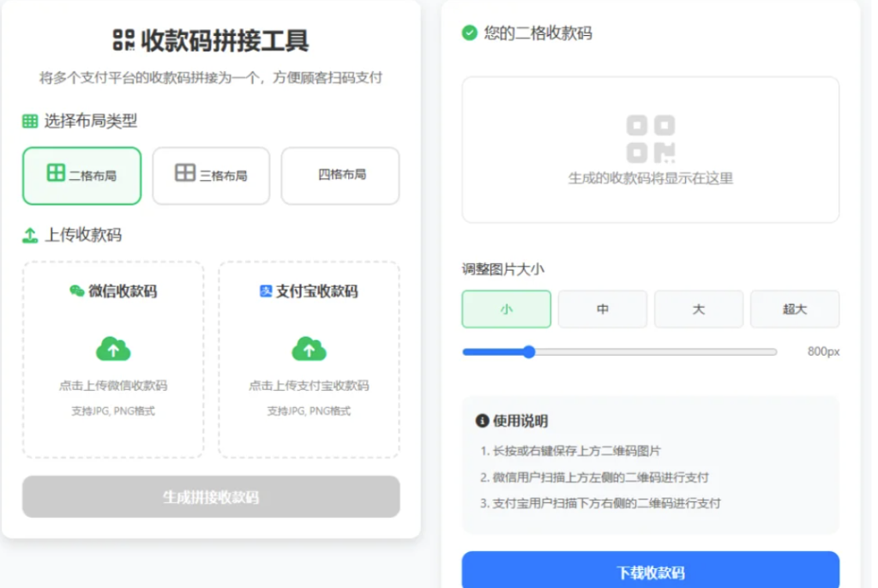This screenshot has width=878, height=588.
Task: Click the image size slider handle
Action: pos(529,351)
